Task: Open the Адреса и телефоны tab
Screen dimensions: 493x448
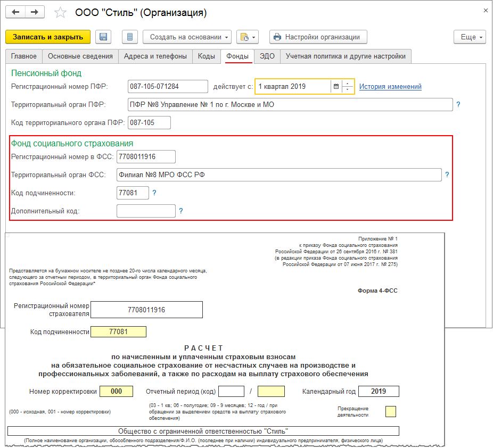Action: [155, 56]
